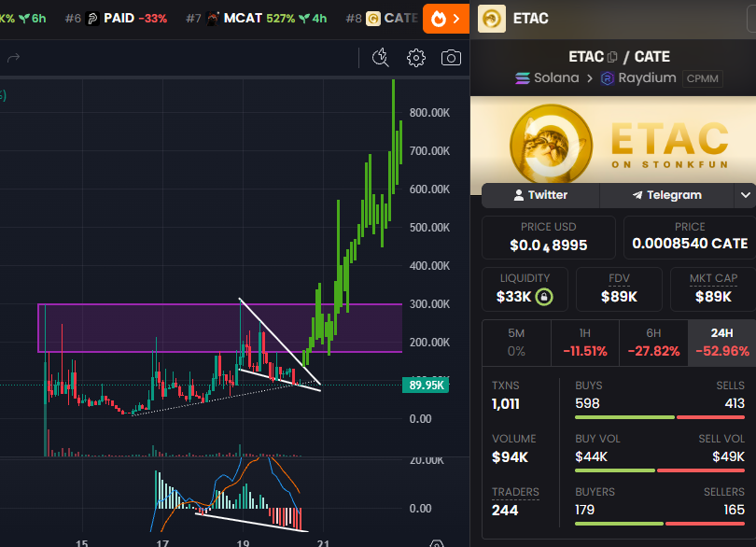Click the CPMM pool type badge

(703, 78)
